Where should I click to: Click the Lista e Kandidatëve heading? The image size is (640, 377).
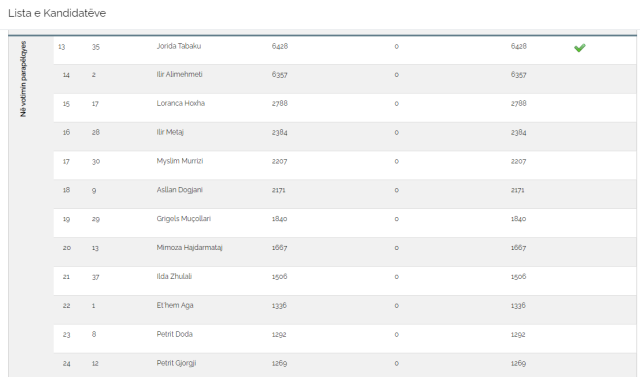57,13
